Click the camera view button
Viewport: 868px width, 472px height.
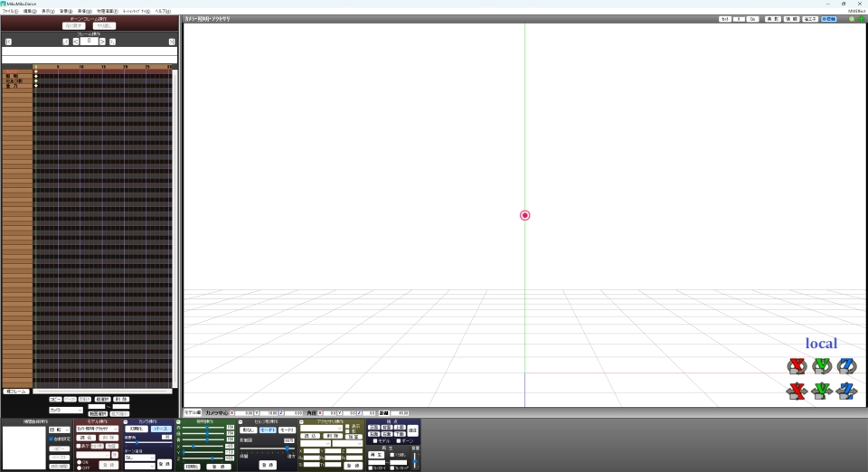412,430
